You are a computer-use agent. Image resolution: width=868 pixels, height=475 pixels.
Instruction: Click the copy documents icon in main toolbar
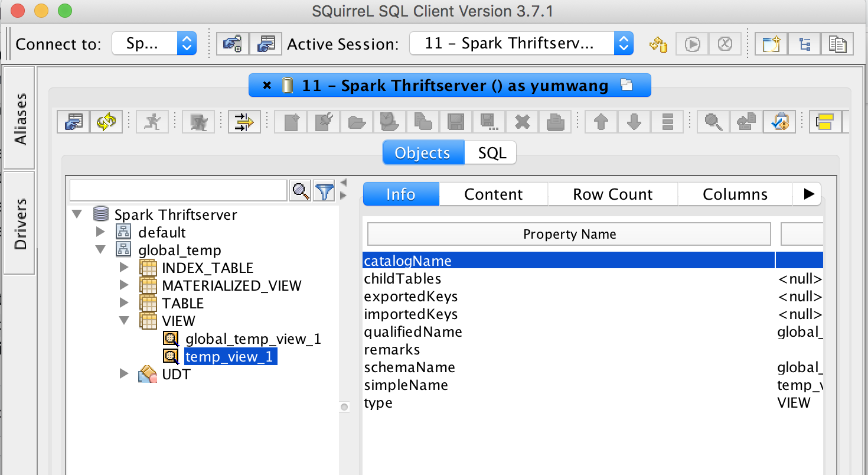(x=837, y=44)
